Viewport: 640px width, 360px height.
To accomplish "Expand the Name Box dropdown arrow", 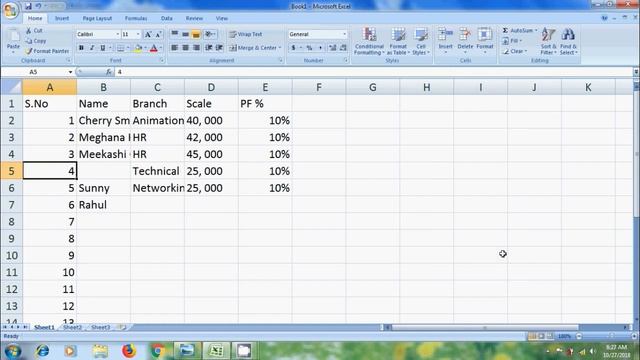I will [x=70, y=72].
